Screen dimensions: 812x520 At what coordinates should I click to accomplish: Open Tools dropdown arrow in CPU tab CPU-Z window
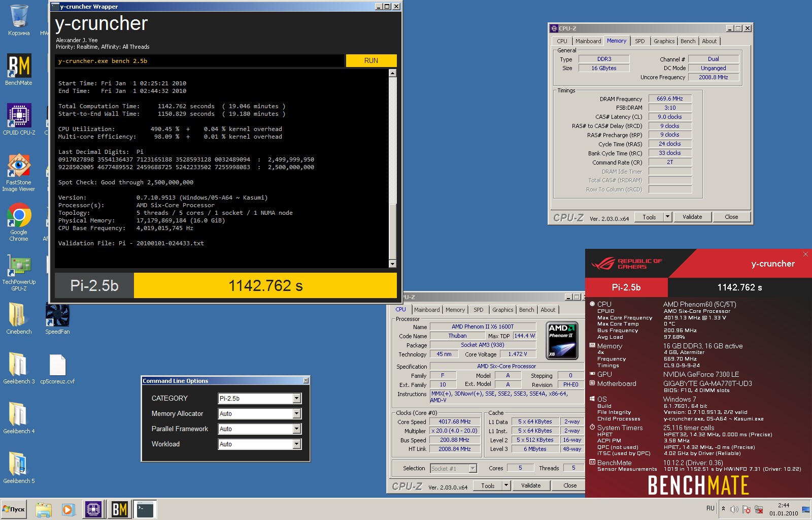506,485
